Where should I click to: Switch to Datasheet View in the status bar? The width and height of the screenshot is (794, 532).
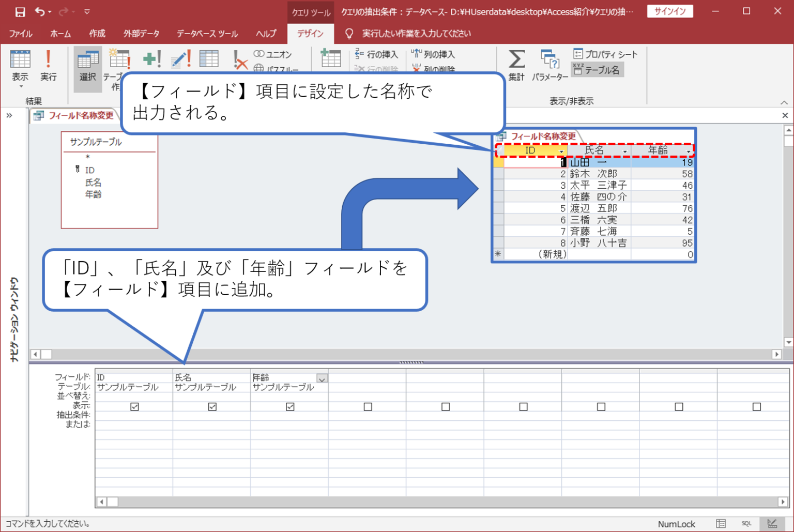click(721, 524)
